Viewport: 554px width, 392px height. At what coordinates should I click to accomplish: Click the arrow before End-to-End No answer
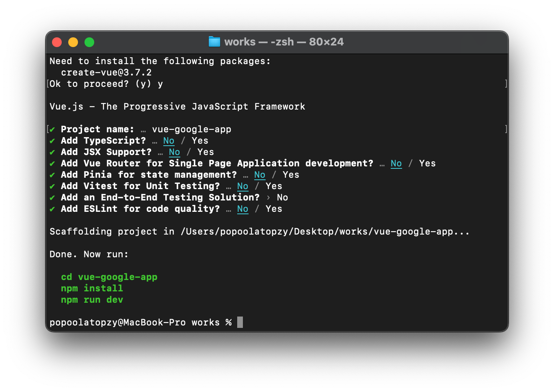point(268,198)
